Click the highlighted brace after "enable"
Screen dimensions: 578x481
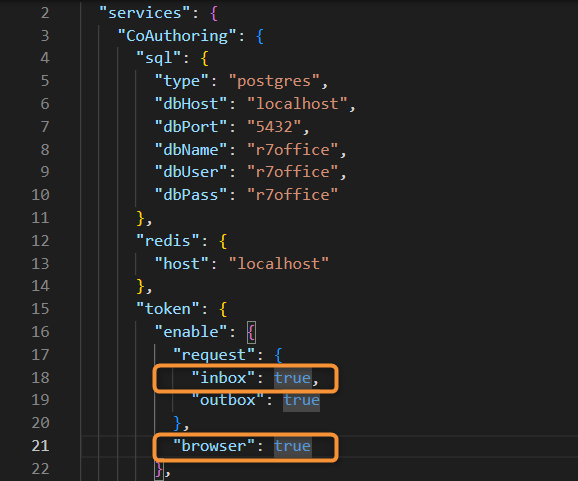click(251, 332)
